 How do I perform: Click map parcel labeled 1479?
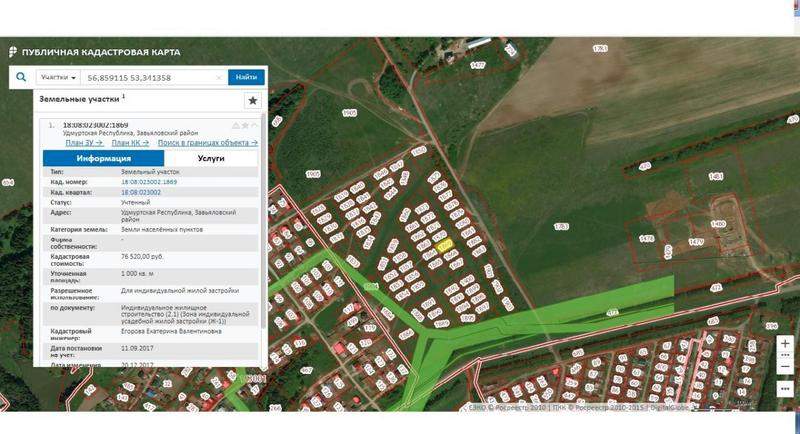[696, 242]
